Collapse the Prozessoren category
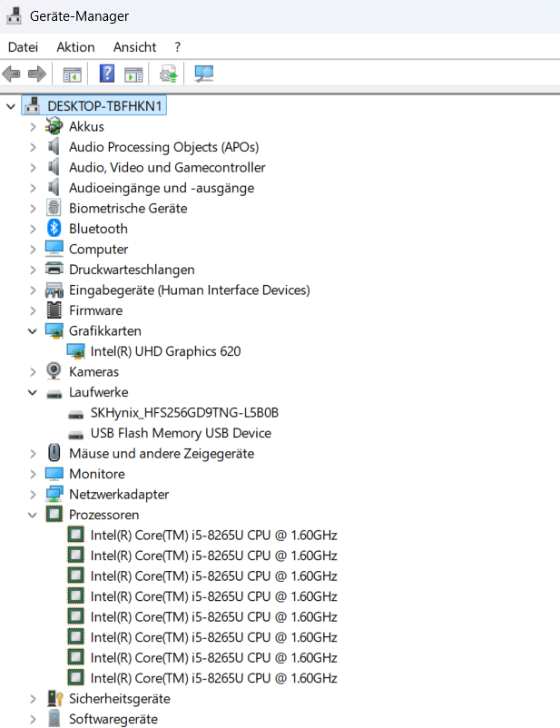Viewport: 560px width, 728px height. (33, 515)
